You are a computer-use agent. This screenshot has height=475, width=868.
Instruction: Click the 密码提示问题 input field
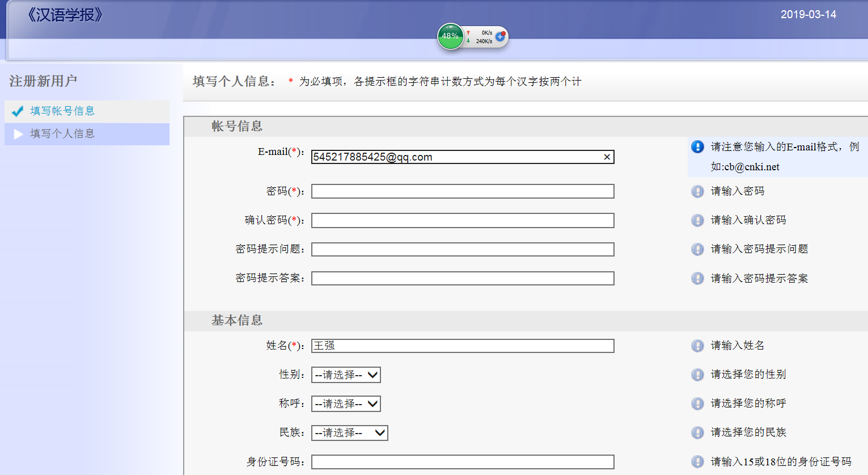coord(462,250)
